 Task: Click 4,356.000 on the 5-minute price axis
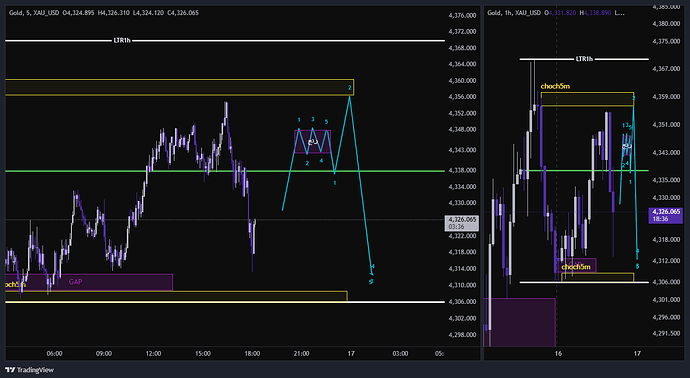tap(462, 97)
